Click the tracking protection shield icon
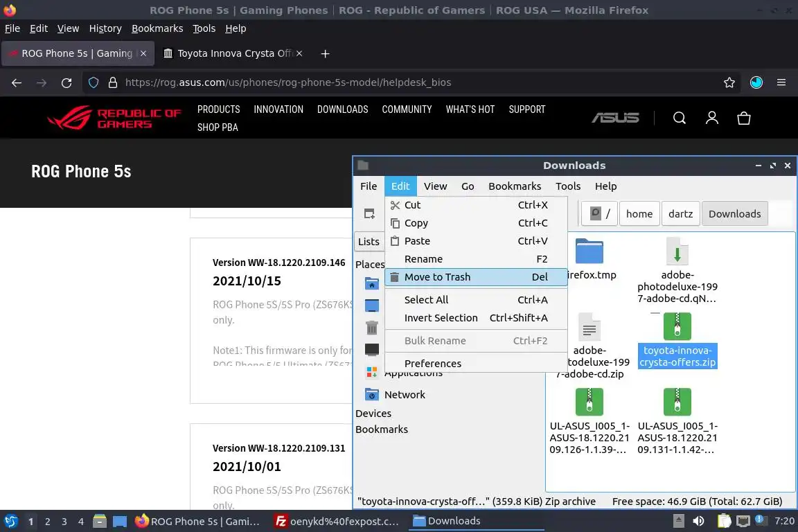 coord(94,82)
